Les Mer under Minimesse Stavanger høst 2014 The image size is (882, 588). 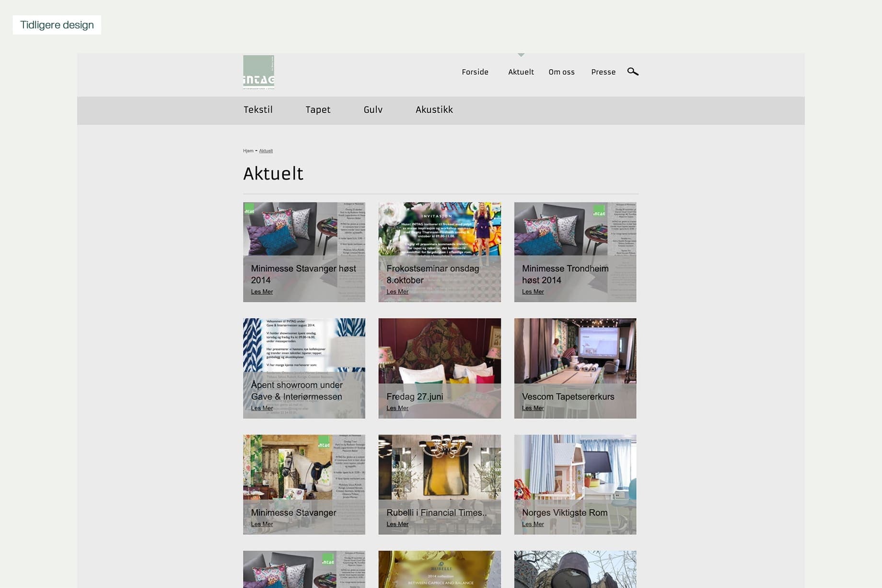262,292
